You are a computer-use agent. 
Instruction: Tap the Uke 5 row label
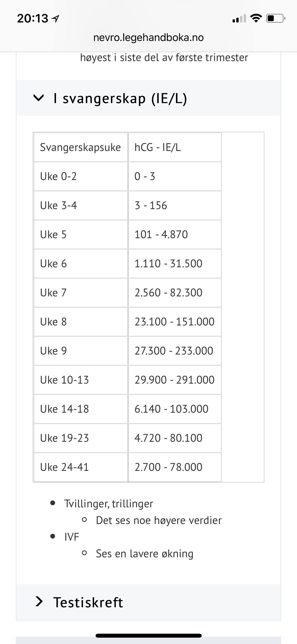[53, 234]
